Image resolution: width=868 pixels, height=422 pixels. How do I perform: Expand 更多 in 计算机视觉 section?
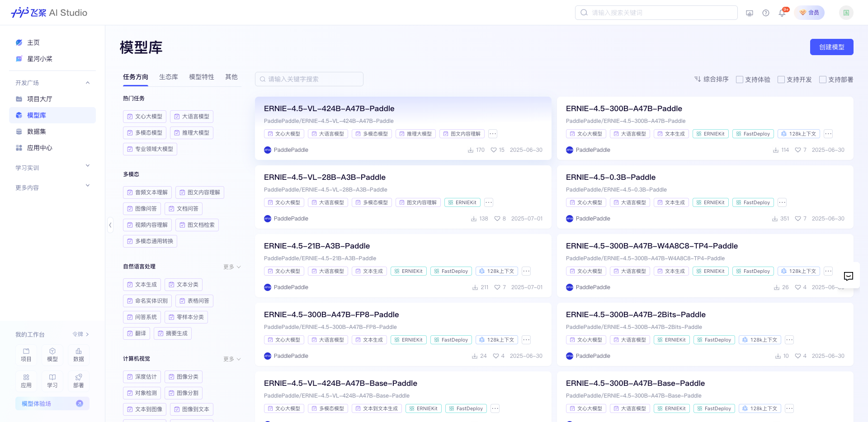pos(232,359)
